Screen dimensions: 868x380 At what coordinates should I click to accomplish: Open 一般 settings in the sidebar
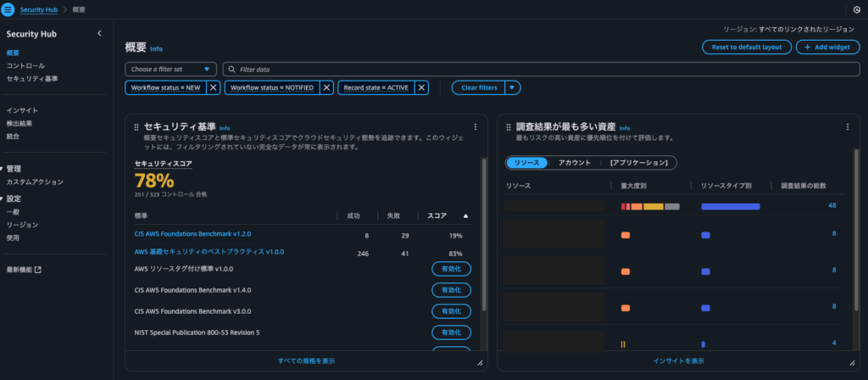point(13,211)
